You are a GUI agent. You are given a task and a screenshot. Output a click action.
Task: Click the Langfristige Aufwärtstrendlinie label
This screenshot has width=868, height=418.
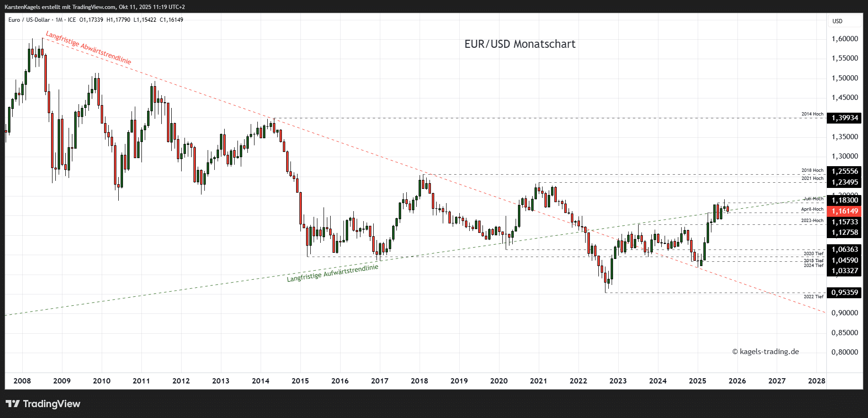pos(333,273)
